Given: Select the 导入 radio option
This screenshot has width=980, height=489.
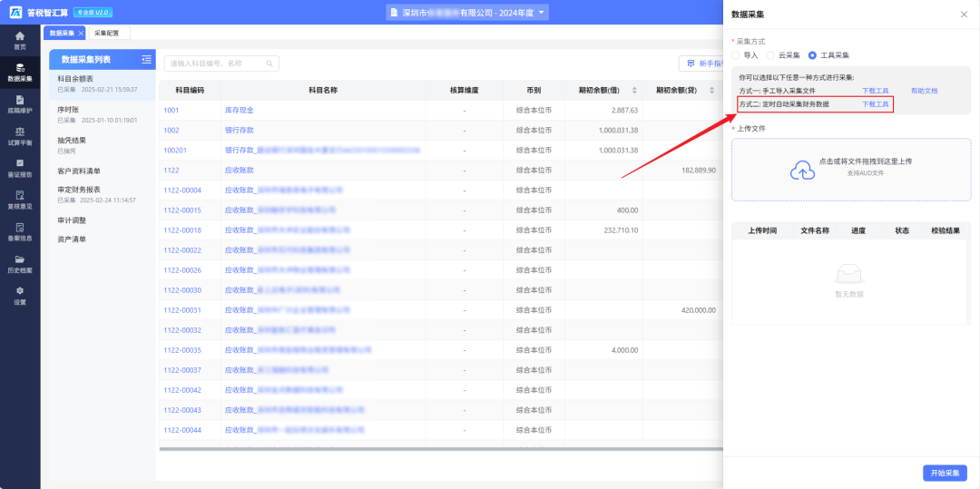Looking at the screenshot, I should tap(736, 55).
